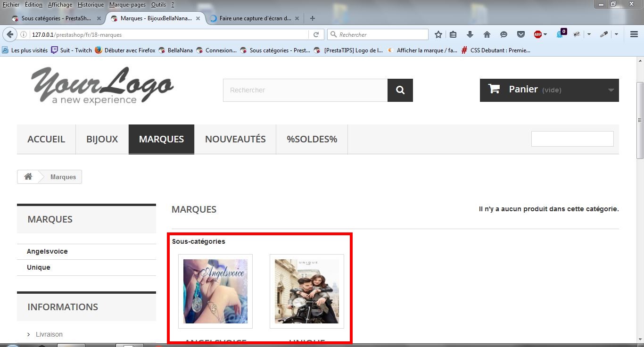Open '[PrestaTIPS] Logo de l...' bookmark
This screenshot has height=347, width=644.
(349, 50)
